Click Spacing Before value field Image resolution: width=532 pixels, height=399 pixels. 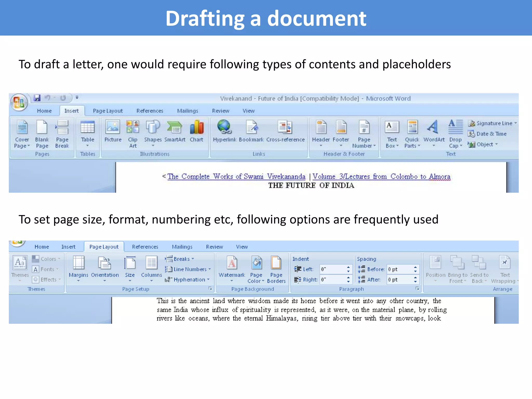click(x=400, y=269)
